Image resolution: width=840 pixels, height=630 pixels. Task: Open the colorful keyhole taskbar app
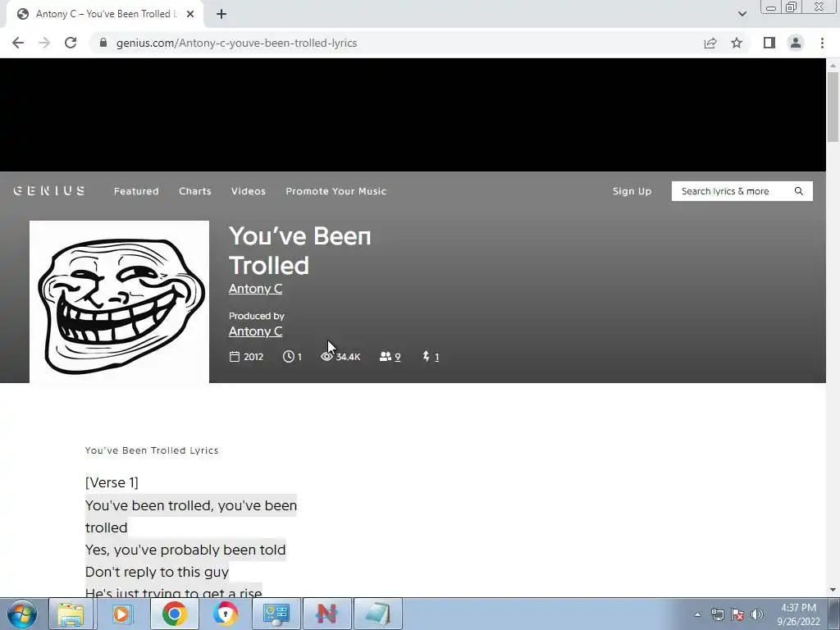(226, 614)
